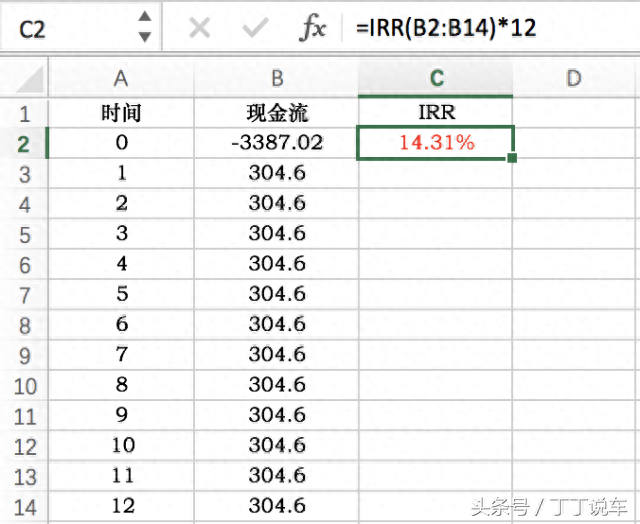Click empty cell C3 below IRR result
Screen dimensions: 640x524
[436, 174]
